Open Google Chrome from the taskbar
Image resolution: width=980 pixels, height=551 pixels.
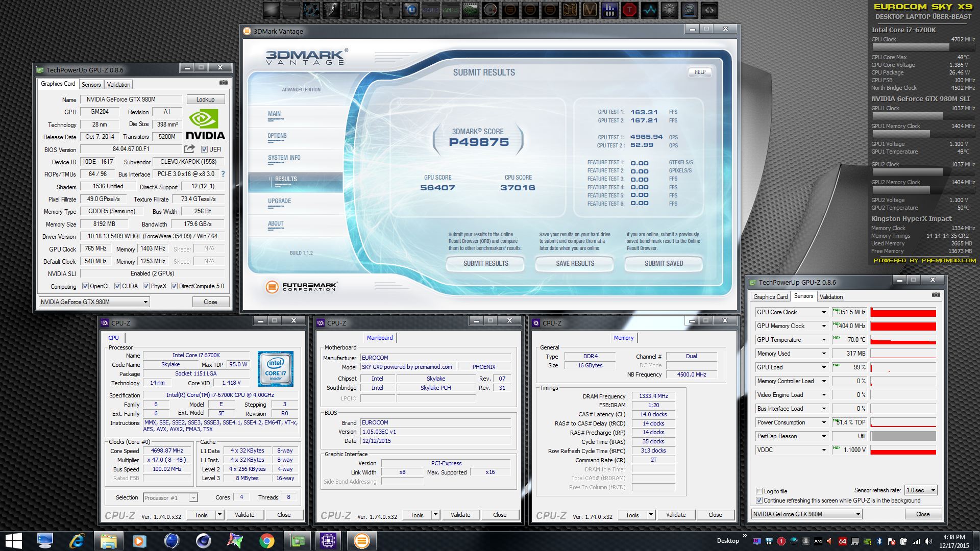266,540
